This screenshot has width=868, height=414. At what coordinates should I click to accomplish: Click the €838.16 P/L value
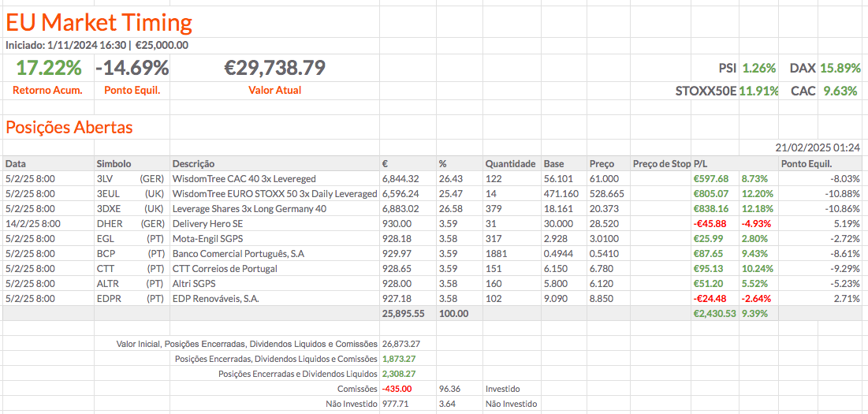tap(710, 209)
